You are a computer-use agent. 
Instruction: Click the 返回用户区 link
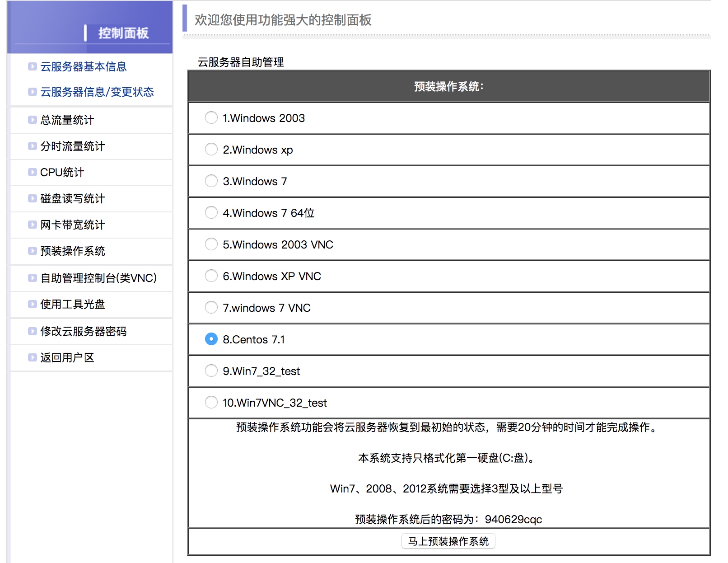(x=67, y=357)
